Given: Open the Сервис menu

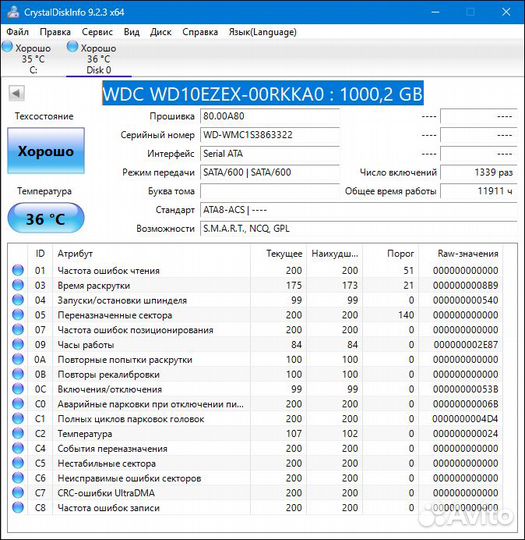Looking at the screenshot, I should click(97, 32).
